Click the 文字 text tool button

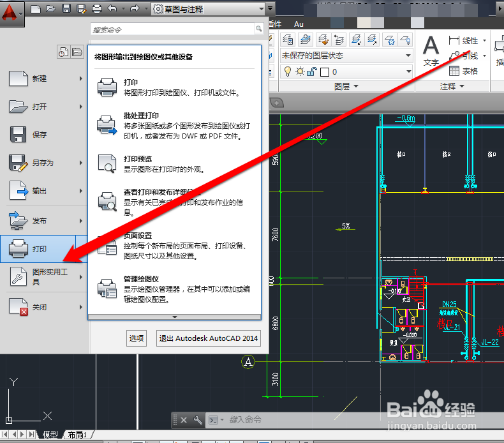tap(431, 50)
